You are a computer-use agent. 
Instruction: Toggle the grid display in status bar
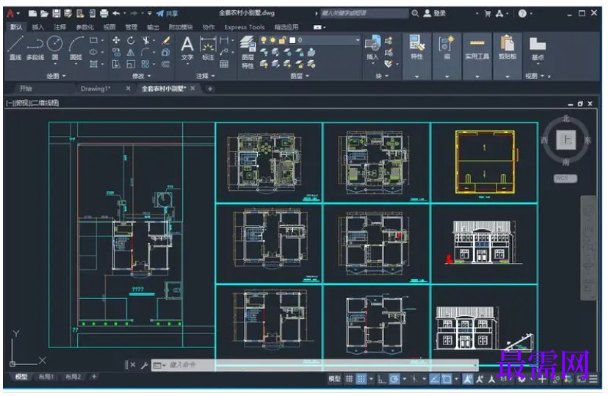349,379
